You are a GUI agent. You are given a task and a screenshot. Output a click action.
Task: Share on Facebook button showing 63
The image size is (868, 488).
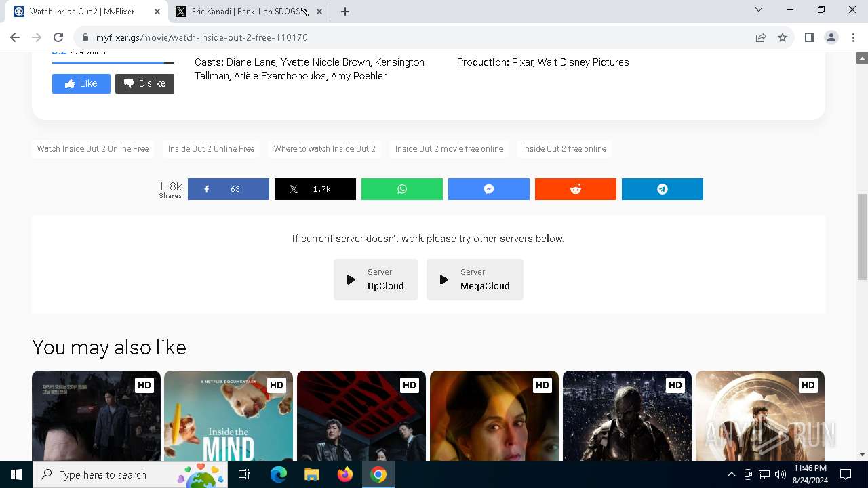tap(229, 189)
